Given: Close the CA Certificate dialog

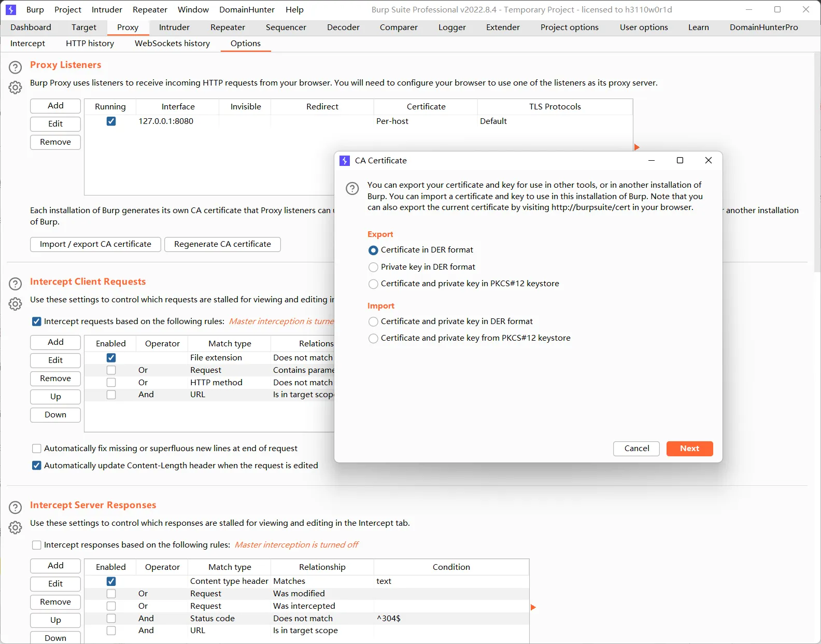Looking at the screenshot, I should tap(709, 160).
